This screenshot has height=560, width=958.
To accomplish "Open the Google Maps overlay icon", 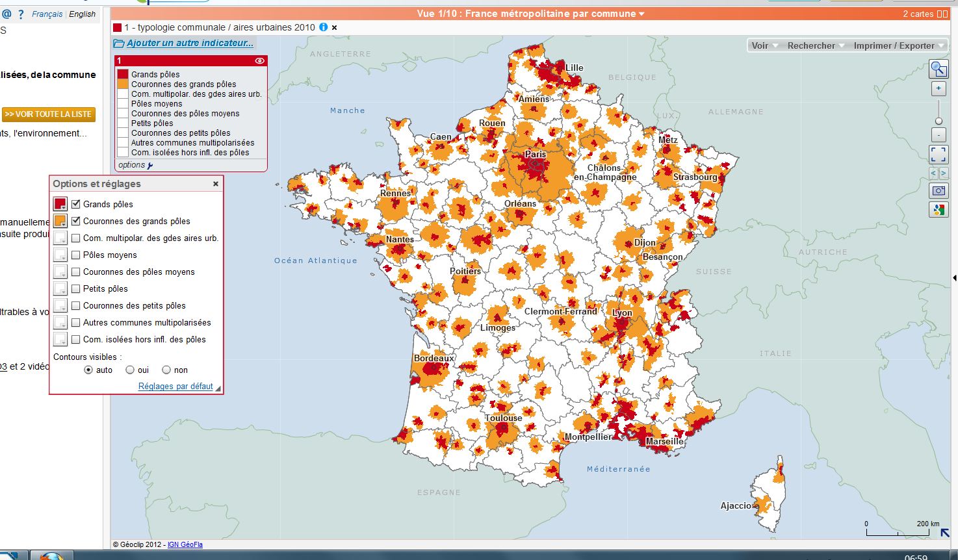I will 939,209.
